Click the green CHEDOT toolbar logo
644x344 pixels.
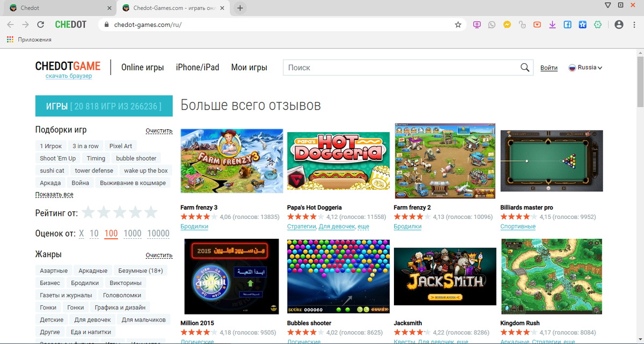[70, 25]
